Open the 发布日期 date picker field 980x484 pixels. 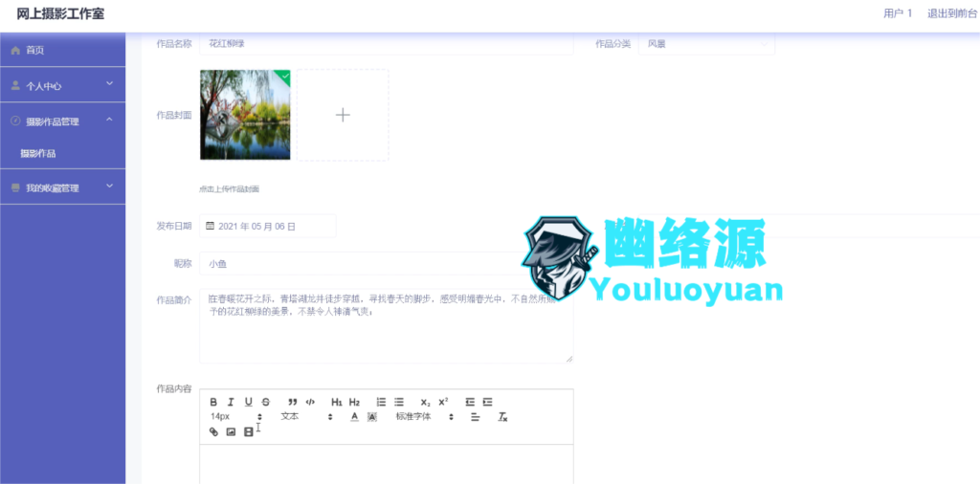(268, 226)
